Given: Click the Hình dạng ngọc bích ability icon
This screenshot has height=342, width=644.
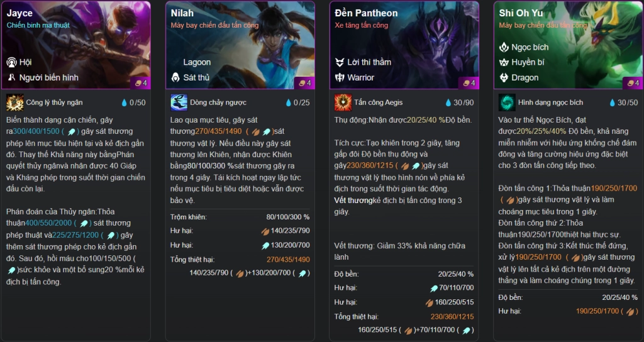Looking at the screenshot, I should [x=507, y=102].
